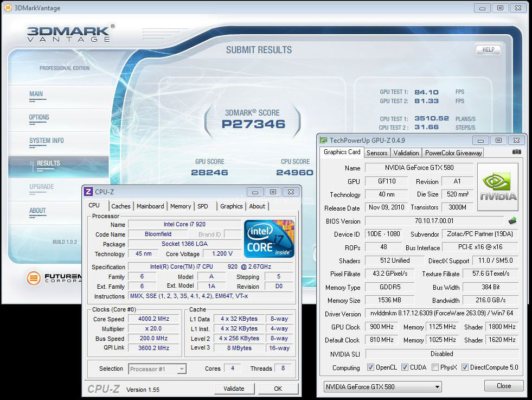Open ABOUT in the 3DMark sidebar

[x=37, y=211]
